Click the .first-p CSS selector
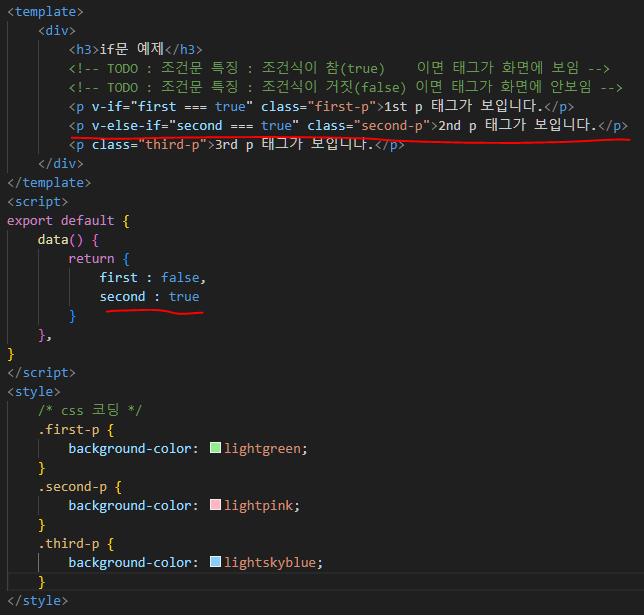The width and height of the screenshot is (644, 615). click(x=69, y=429)
